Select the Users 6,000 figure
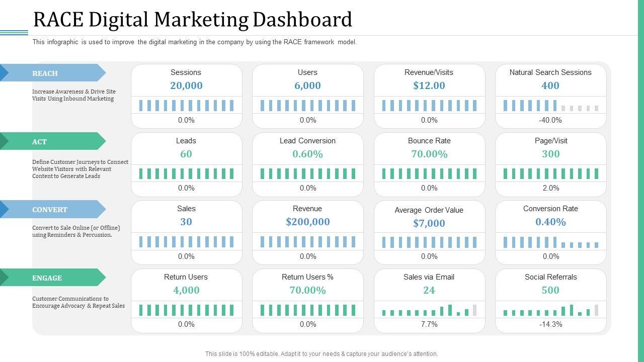This screenshot has width=644, height=362. click(307, 85)
